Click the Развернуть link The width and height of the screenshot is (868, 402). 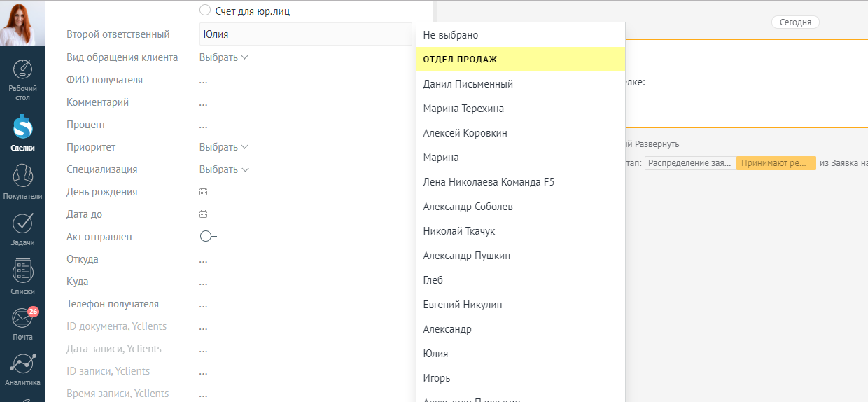coord(657,144)
